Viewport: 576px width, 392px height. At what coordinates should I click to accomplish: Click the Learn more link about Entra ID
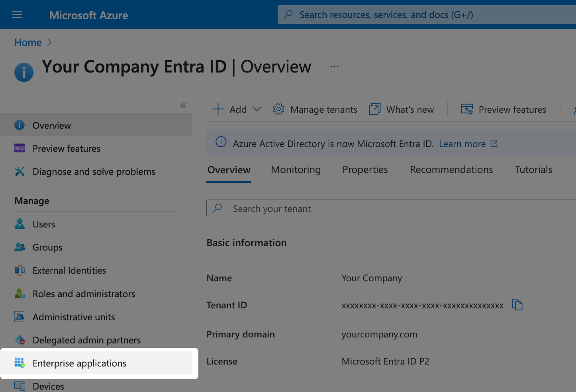click(462, 143)
